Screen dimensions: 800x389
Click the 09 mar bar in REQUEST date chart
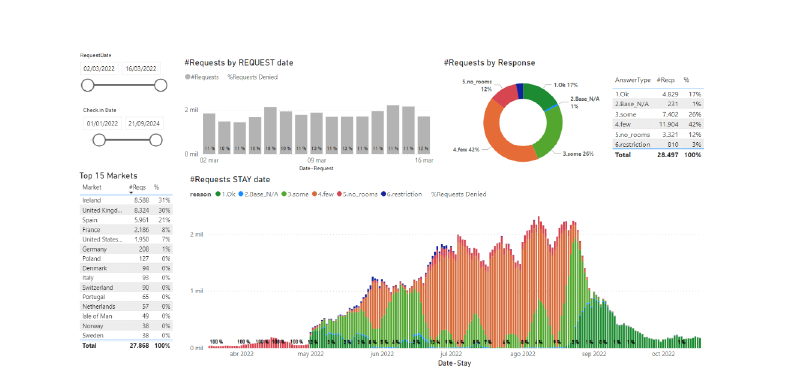(x=316, y=133)
